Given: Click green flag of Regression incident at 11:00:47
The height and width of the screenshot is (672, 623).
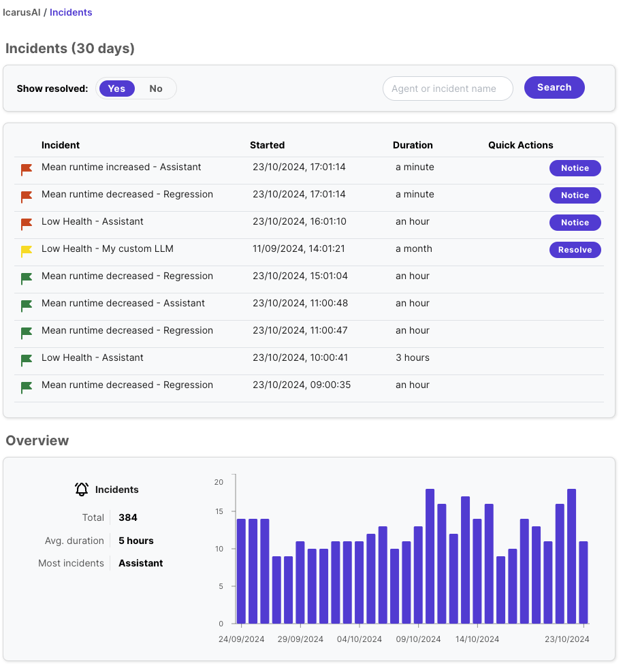Looking at the screenshot, I should tap(27, 333).
